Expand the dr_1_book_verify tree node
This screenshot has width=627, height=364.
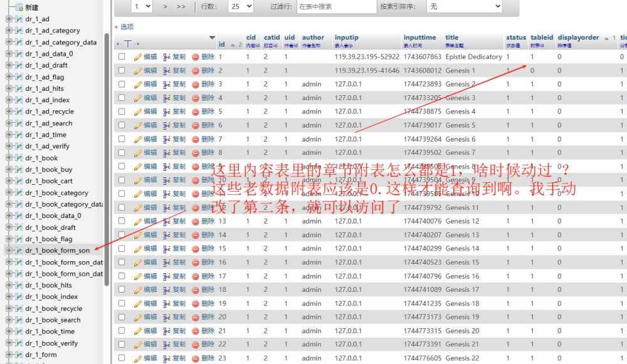(x=9, y=343)
